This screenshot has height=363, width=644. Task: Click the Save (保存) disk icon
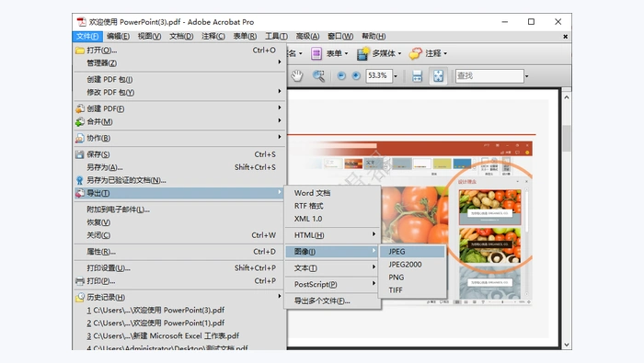(80, 154)
